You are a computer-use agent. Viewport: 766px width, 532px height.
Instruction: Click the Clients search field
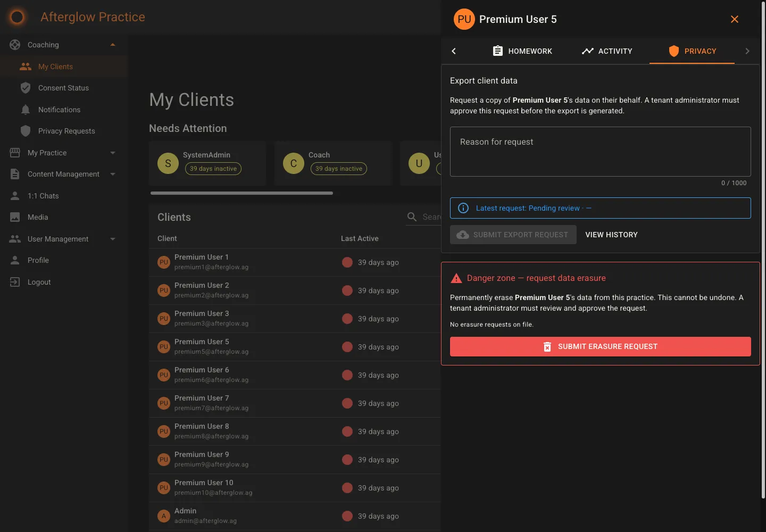[x=423, y=217]
